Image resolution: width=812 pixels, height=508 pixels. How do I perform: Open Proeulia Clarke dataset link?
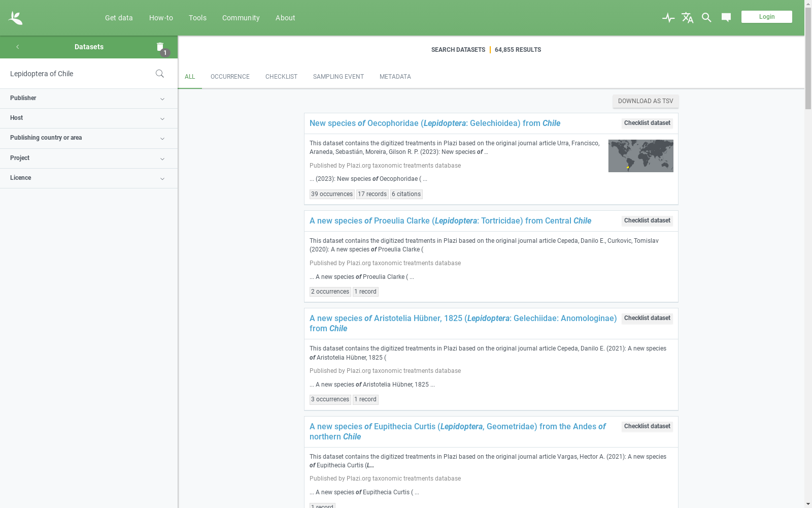(451, 221)
